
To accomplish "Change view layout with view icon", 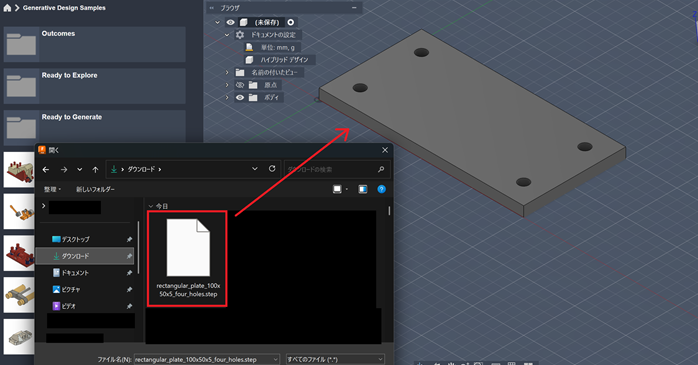I will tap(337, 189).
